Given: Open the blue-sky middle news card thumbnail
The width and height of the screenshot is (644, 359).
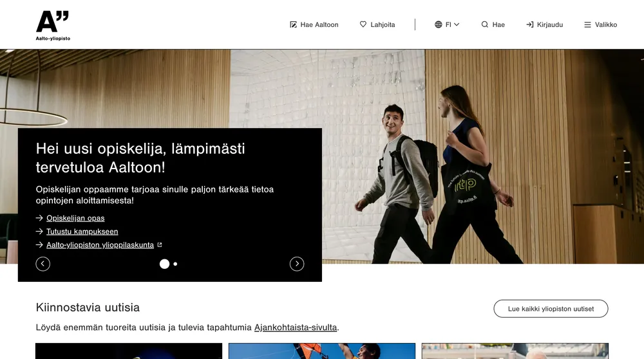Looking at the screenshot, I should pos(322,351).
